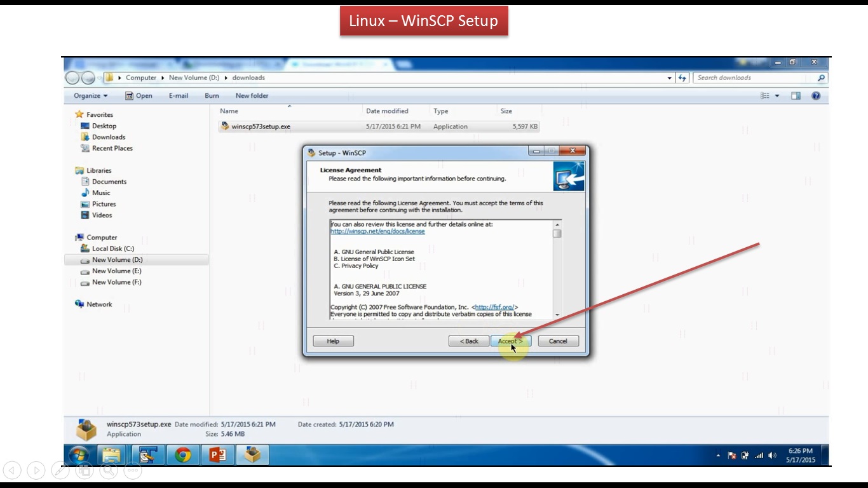Screen dimensions: 868x488
Task: Show hidden tray icons arrow
Action: click(719, 456)
